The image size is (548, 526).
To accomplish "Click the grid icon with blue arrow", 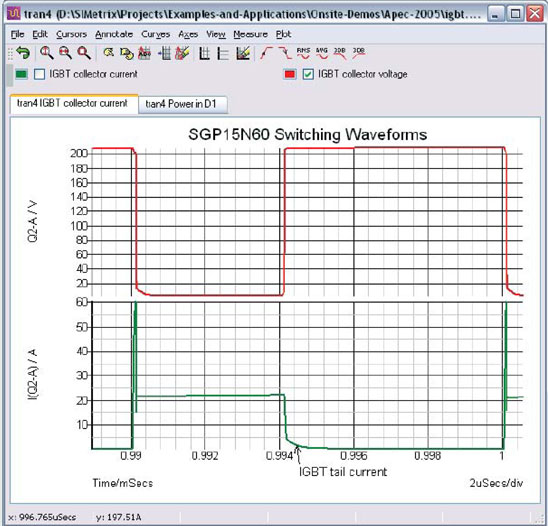I will click(164, 53).
